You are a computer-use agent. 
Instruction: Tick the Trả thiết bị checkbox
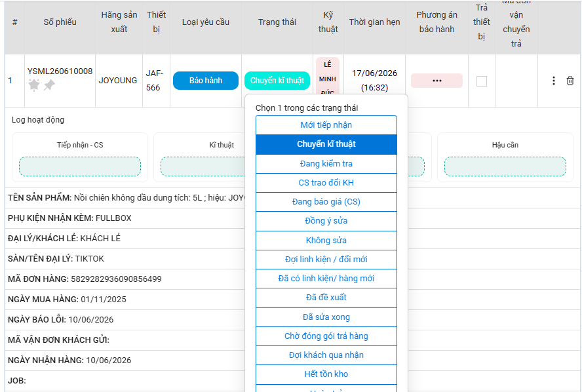point(482,81)
